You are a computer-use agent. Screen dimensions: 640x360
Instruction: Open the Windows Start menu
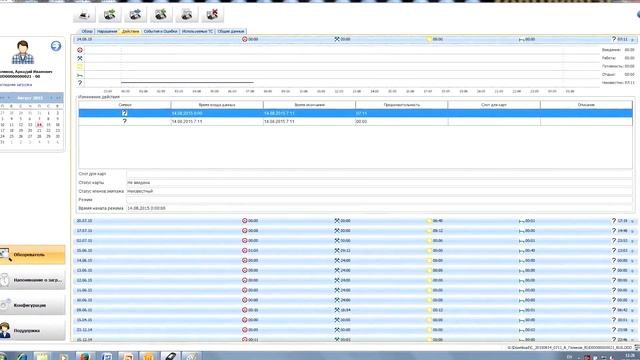(x=3, y=356)
